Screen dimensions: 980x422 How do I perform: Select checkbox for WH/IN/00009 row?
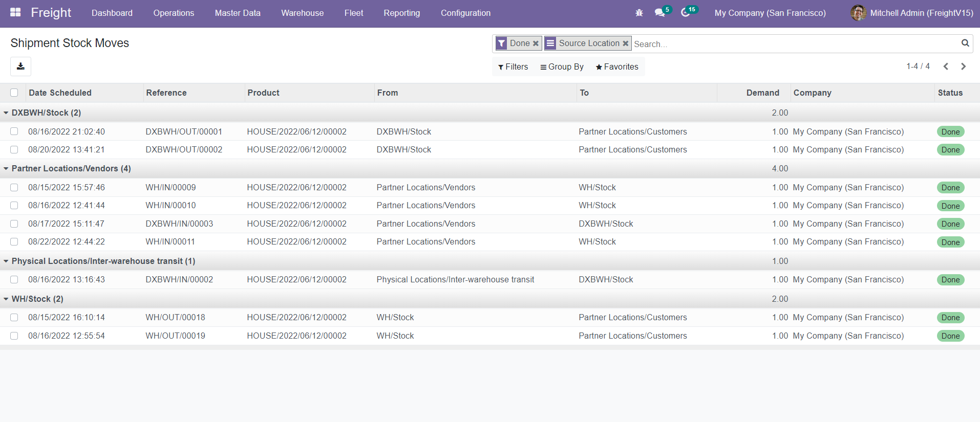(x=14, y=188)
